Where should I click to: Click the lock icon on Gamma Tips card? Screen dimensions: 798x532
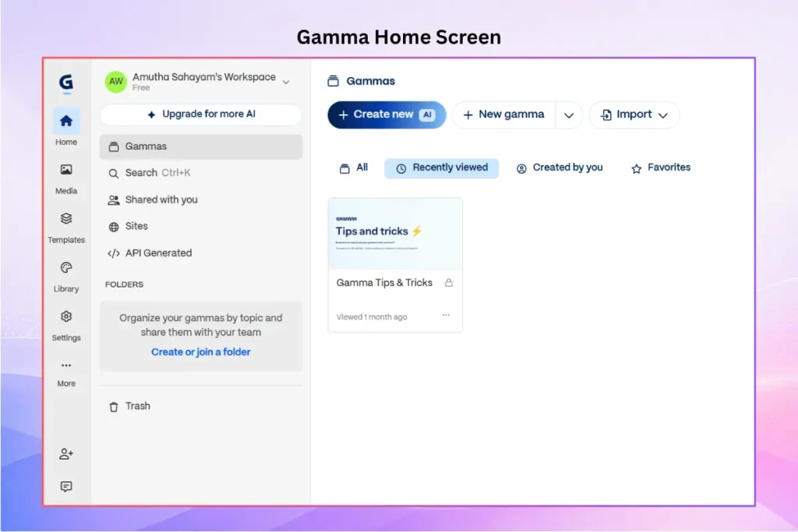pos(448,283)
